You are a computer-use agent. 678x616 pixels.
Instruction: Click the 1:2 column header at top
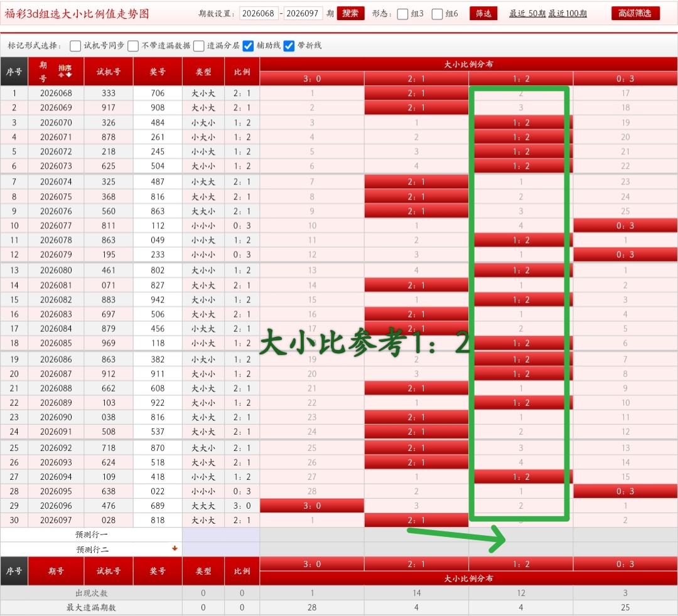520,78
